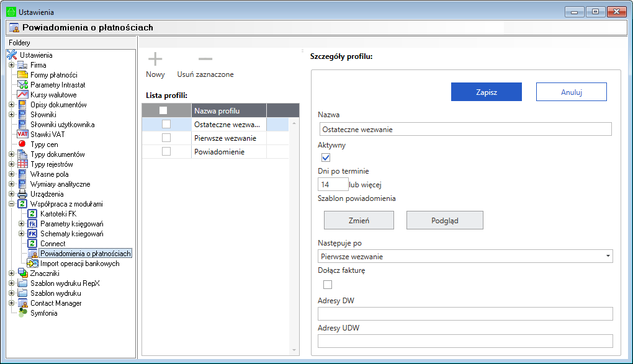Viewport: 633px width, 364px height.
Task: Check the Pierwsze wezwanie row checkbox
Action: [x=166, y=138]
